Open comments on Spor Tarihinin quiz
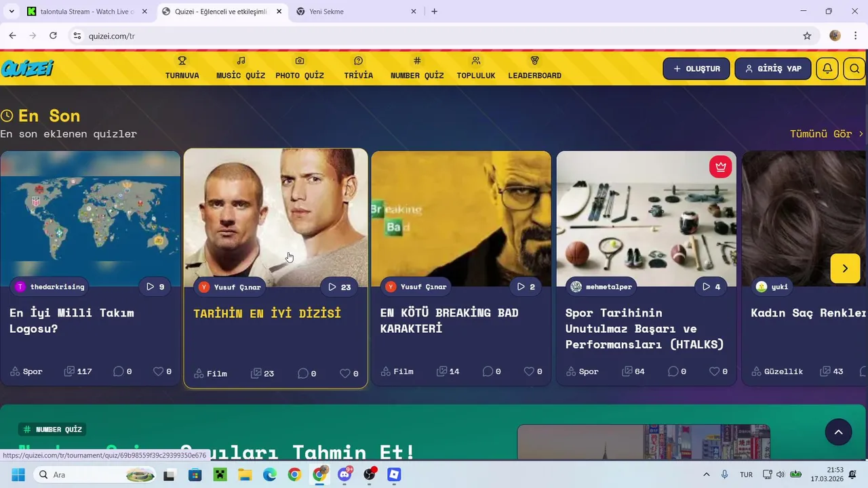868x488 pixels. click(677, 371)
